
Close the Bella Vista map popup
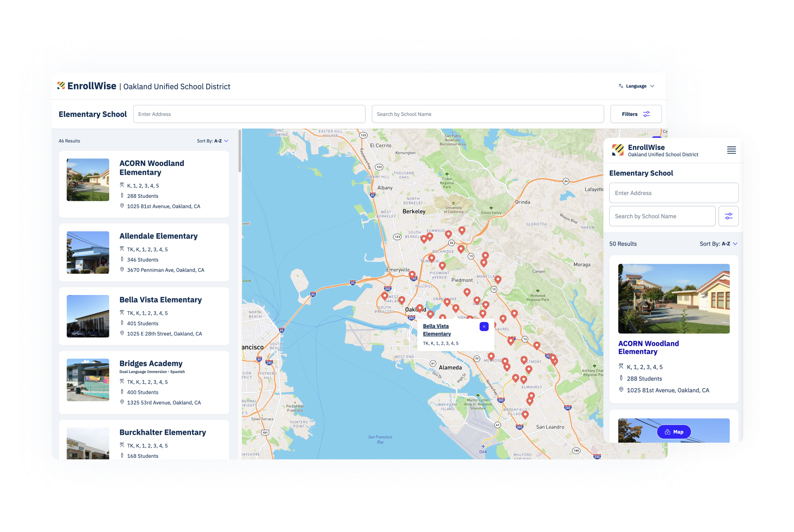point(484,326)
